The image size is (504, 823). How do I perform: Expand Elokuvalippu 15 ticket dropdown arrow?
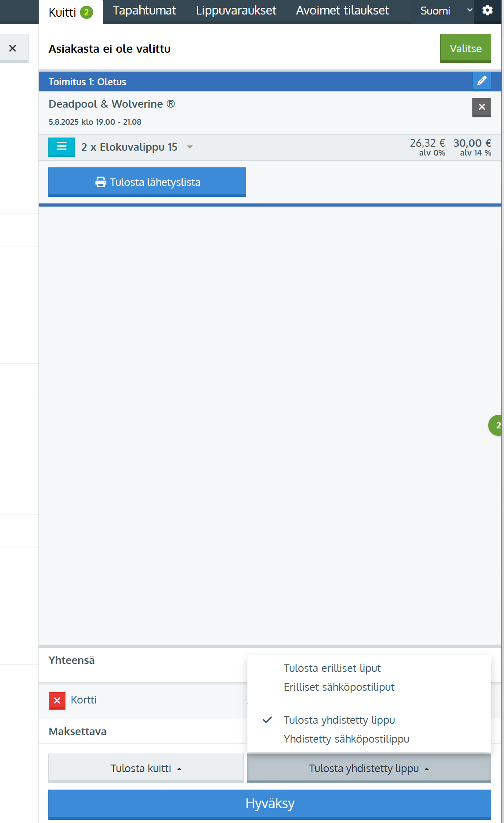[x=190, y=147]
